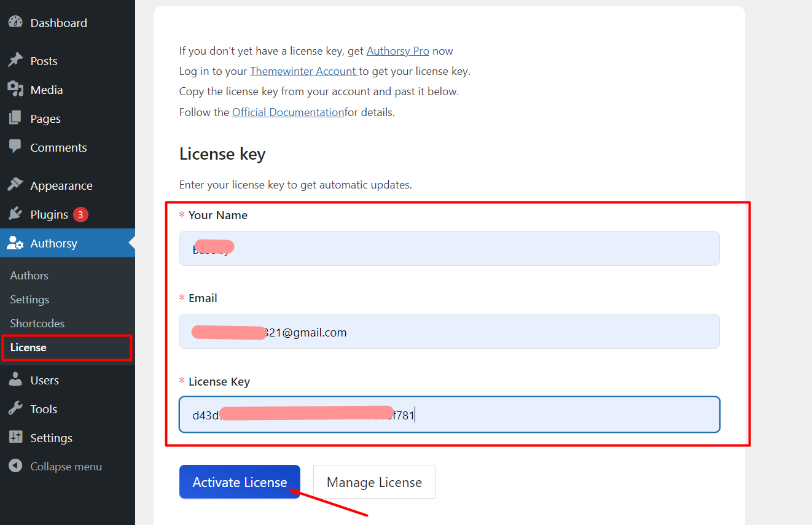Open the Shortcodes submenu item
Screen dimensions: 812x525
point(37,324)
